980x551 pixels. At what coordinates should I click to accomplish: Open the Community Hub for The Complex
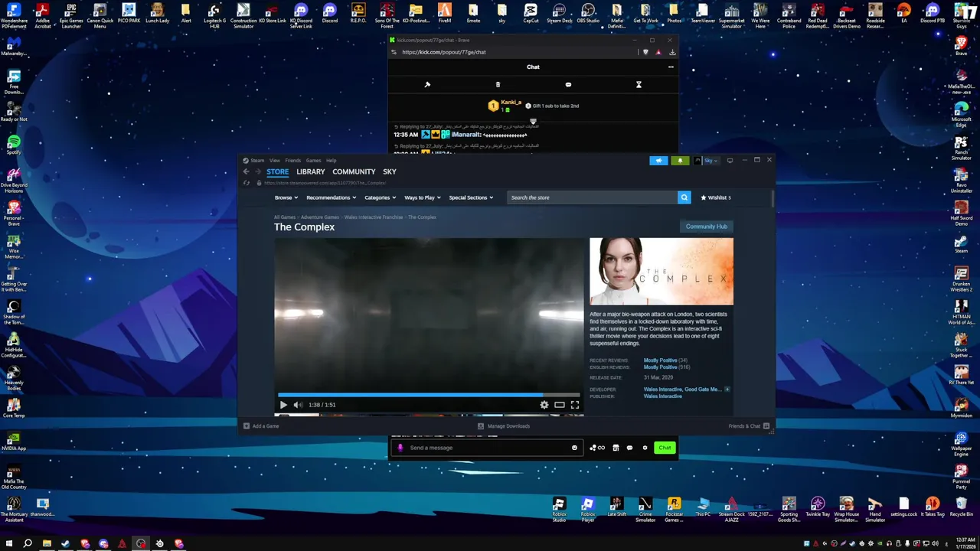(x=707, y=227)
